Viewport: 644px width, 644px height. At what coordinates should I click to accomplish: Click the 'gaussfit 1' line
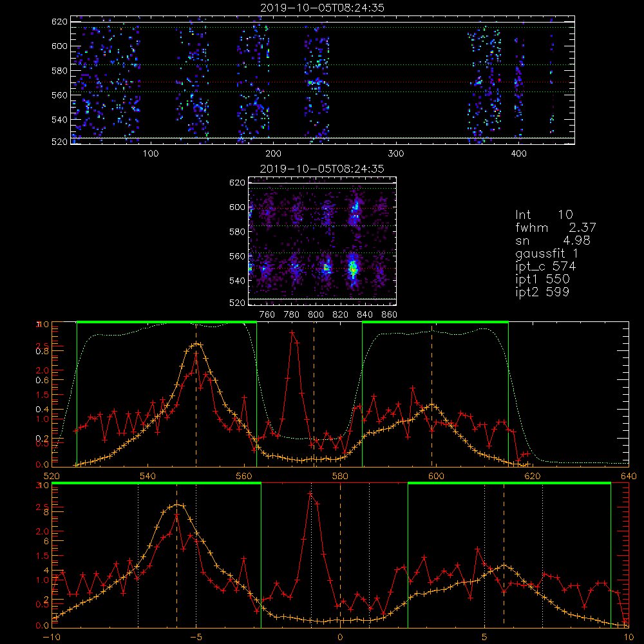click(x=547, y=253)
